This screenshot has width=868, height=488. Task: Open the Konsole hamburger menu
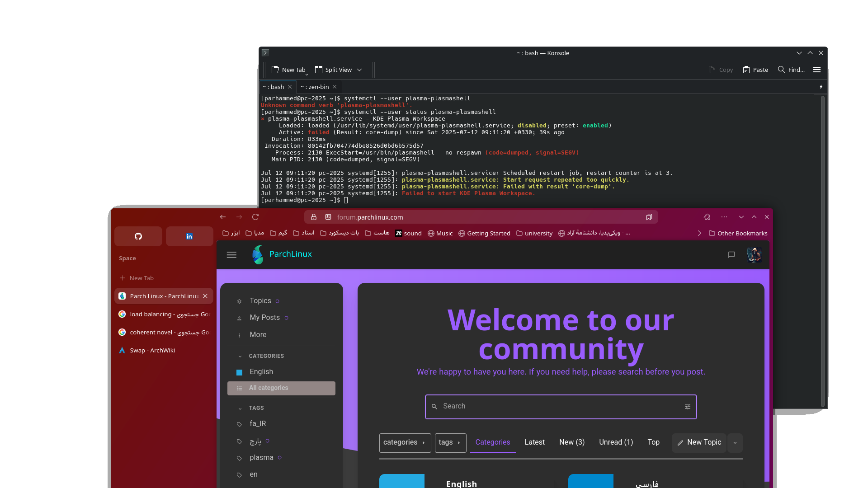(817, 70)
